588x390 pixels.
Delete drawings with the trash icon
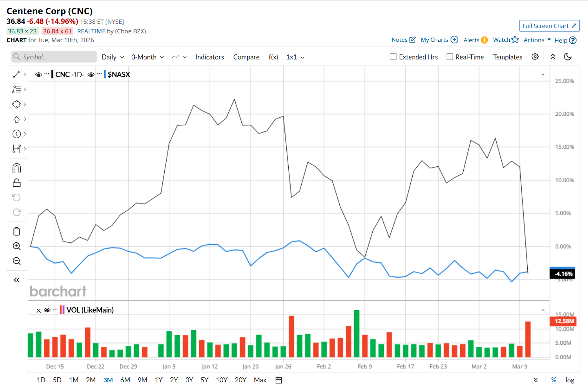click(x=17, y=231)
